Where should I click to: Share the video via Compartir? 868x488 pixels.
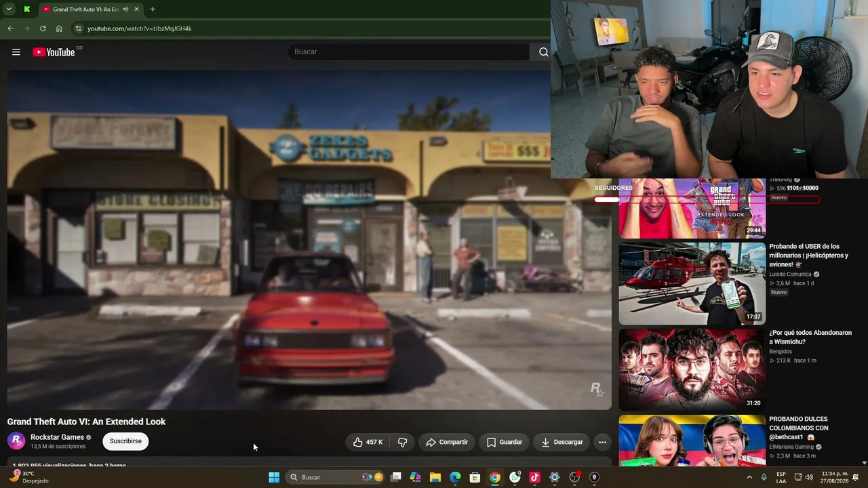pos(447,442)
